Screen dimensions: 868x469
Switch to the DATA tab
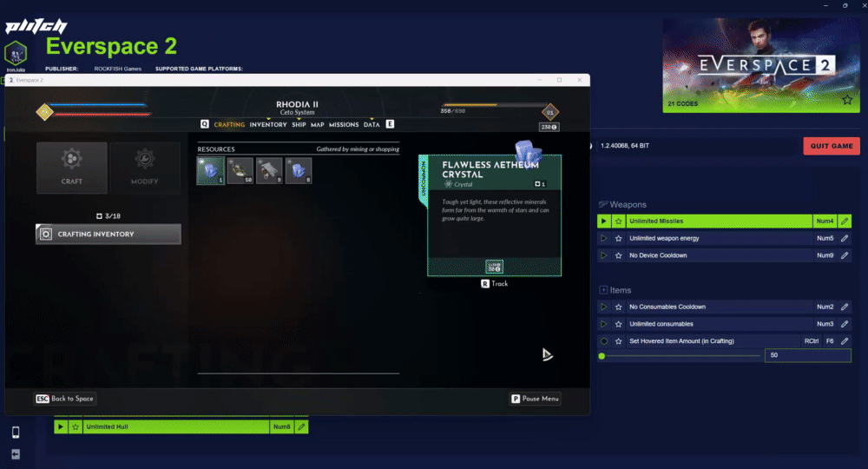372,124
